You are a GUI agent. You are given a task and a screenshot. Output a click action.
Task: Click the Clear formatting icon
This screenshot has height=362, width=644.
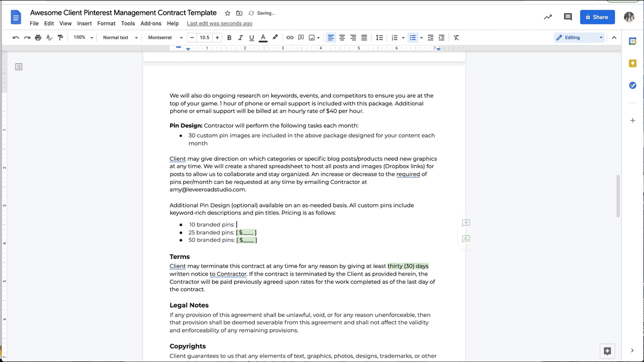(x=456, y=38)
